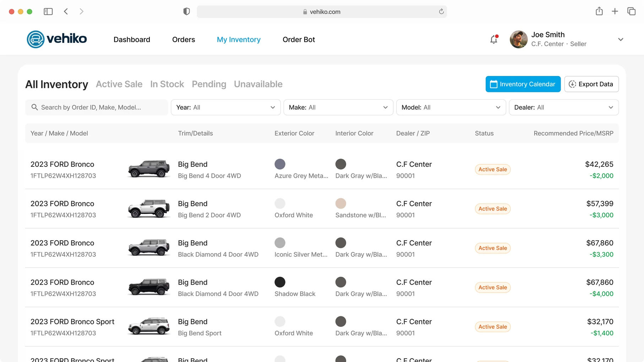Select Oxford White swatch for Big Bend 2 Door
644x362 pixels.
[280, 203]
